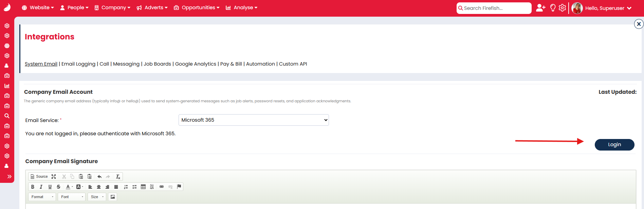Open the text color picker
This screenshot has width=644, height=209.
pos(69,187)
